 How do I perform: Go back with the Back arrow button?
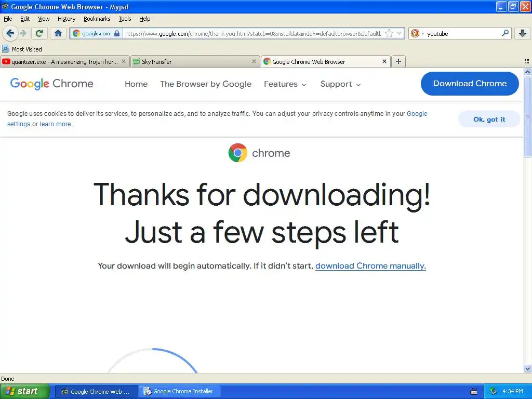pos(10,33)
